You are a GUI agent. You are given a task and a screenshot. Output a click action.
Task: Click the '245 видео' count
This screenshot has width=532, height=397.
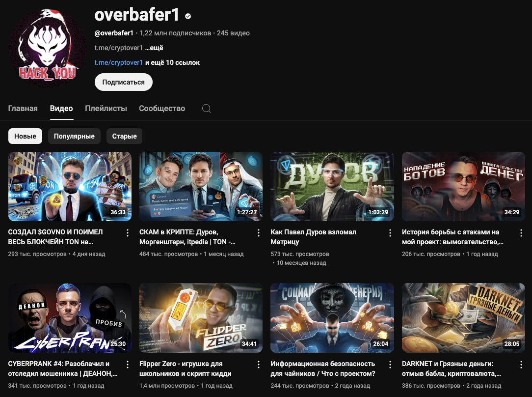pos(233,33)
